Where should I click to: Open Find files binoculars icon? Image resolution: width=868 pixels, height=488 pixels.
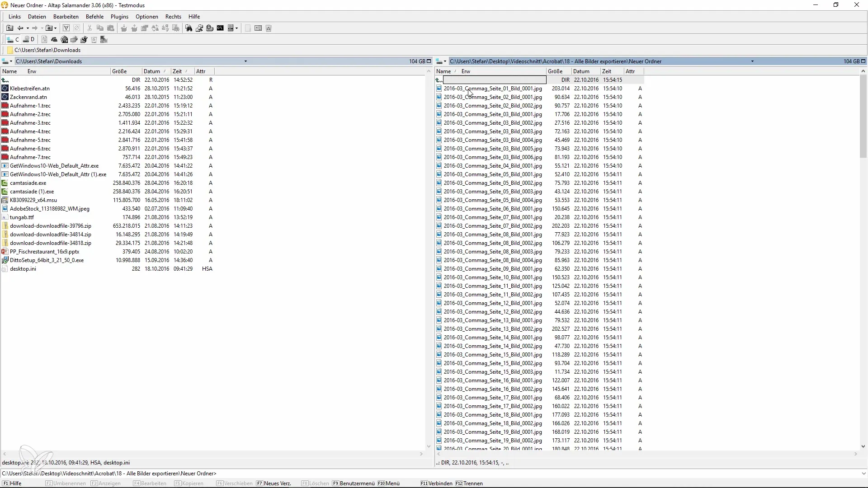pos(189,28)
